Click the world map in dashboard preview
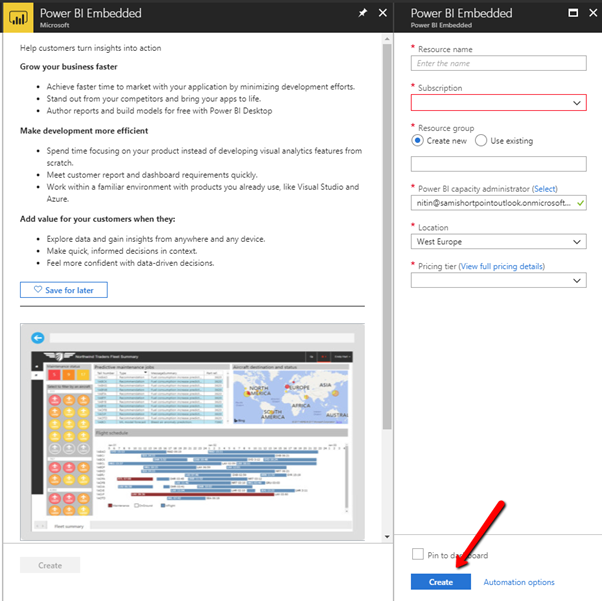Viewport: 602px width, 601px height. coord(291,397)
